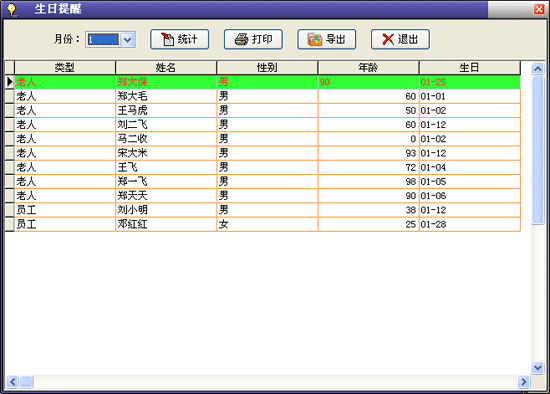Click the month input field
The width and height of the screenshot is (550, 394).
tap(103, 40)
